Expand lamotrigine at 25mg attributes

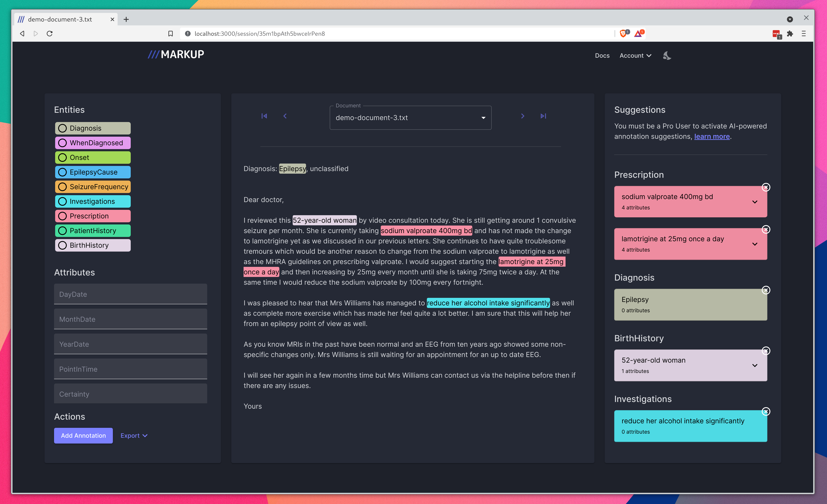754,244
